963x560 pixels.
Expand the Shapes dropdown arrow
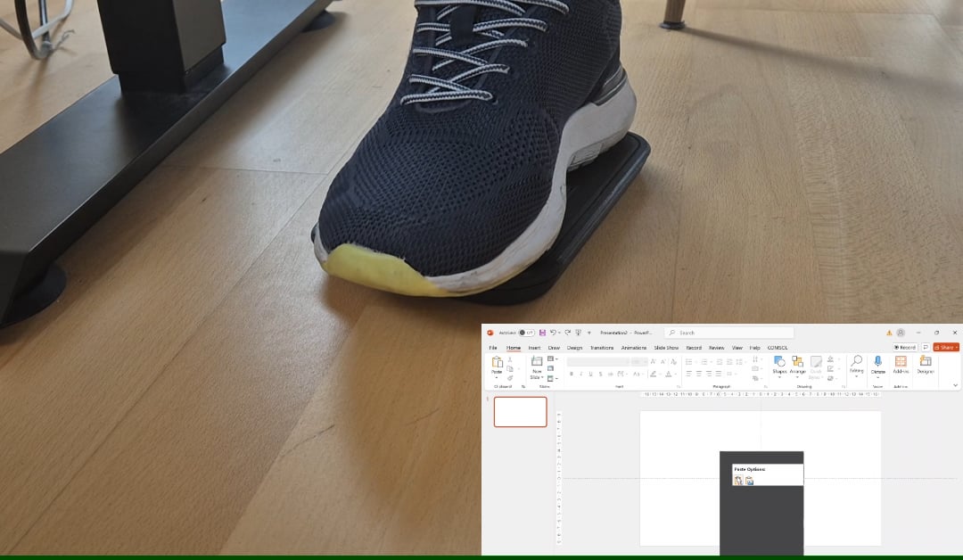pos(778,376)
